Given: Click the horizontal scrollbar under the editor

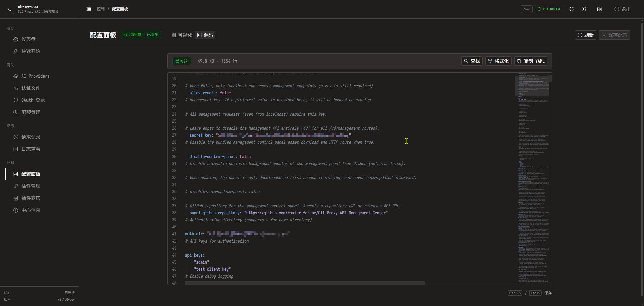Looking at the screenshot, I should [x=305, y=283].
